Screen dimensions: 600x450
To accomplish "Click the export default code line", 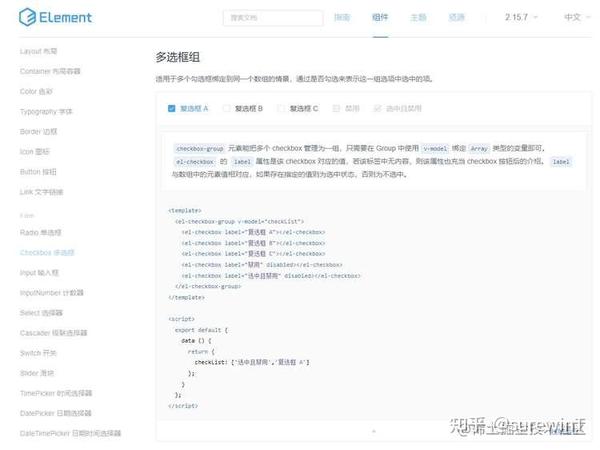I will (201, 330).
